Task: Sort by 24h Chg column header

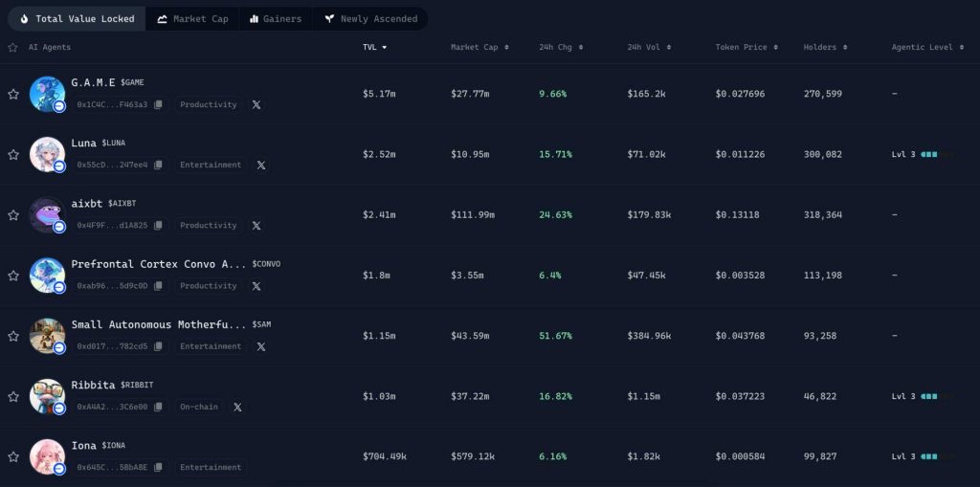Action: (560, 47)
